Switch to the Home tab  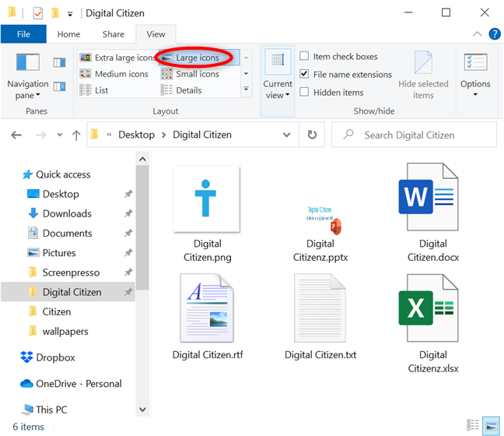(68, 34)
